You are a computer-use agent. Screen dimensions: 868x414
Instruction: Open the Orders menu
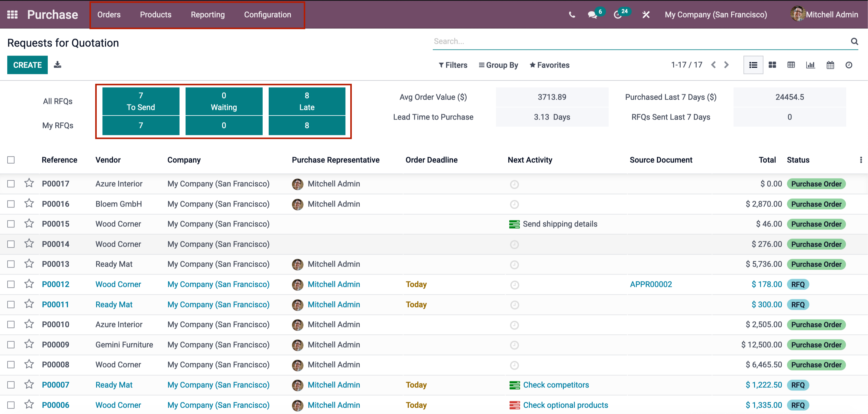point(109,14)
